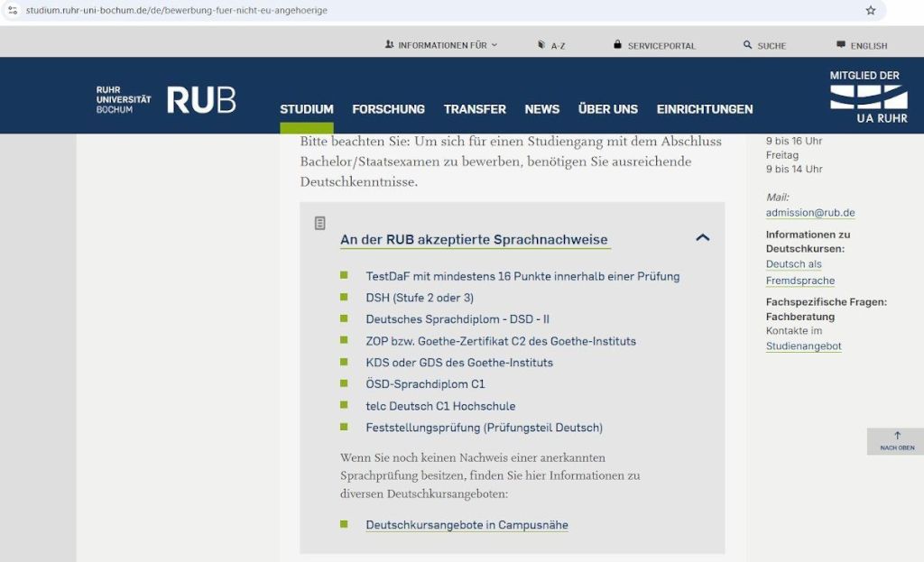Follow the Studienangebot link
Image resolution: width=924 pixels, height=562 pixels.
click(803, 346)
